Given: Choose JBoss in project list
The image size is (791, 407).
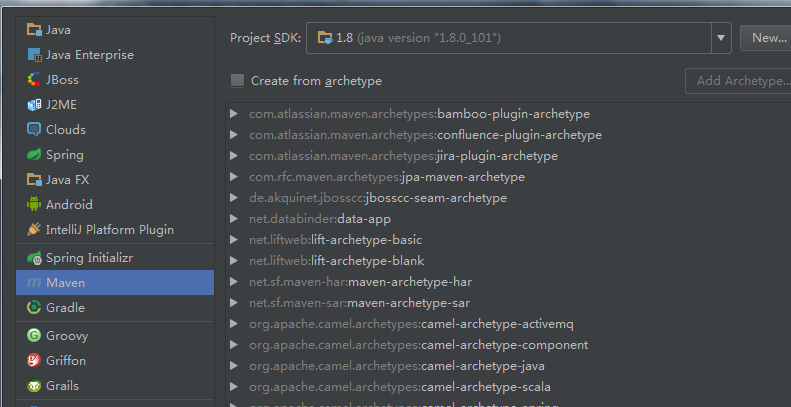Looking at the screenshot, I should click(115, 80).
